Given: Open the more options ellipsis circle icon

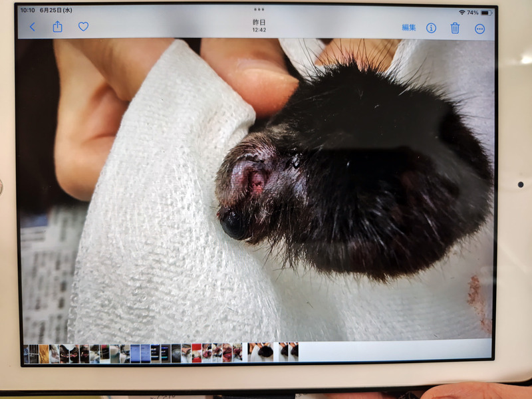Looking at the screenshot, I should pyautogui.click(x=479, y=29).
